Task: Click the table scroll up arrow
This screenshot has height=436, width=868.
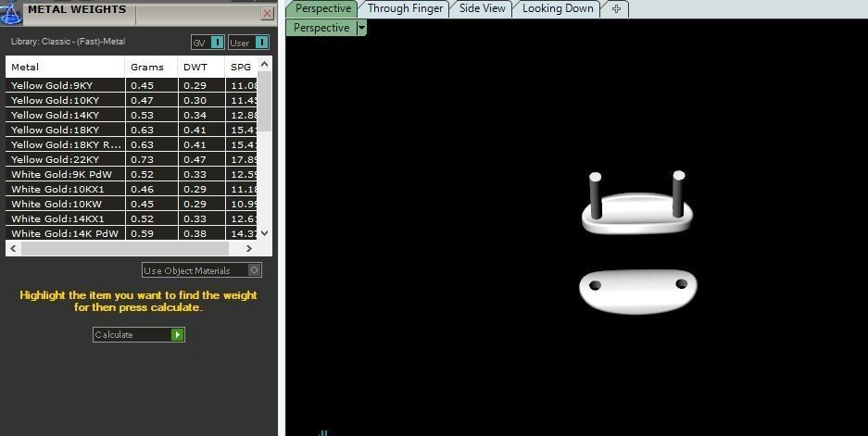Action: point(265,64)
